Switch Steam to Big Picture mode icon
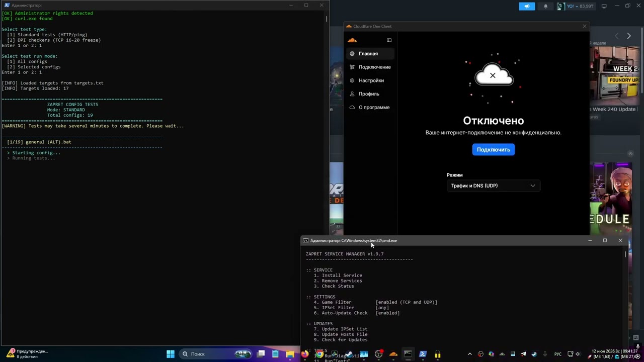This screenshot has width=644, height=362. (604, 6)
